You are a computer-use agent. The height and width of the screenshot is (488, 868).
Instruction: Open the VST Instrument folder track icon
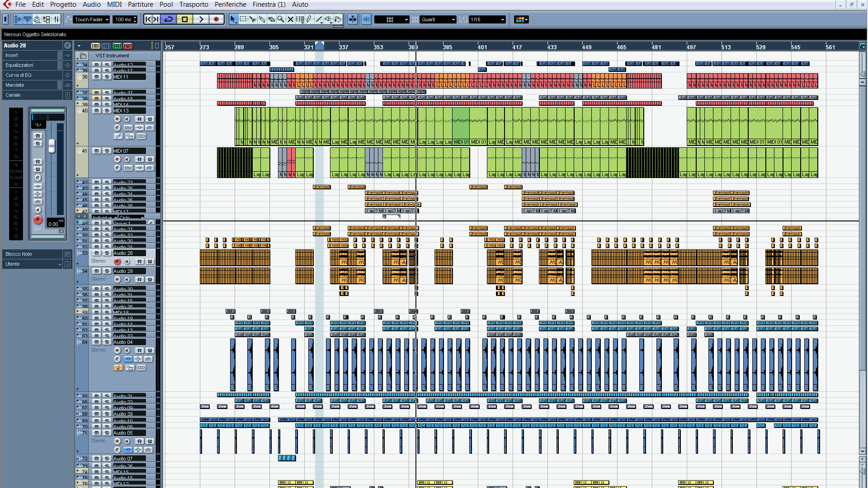(83, 56)
